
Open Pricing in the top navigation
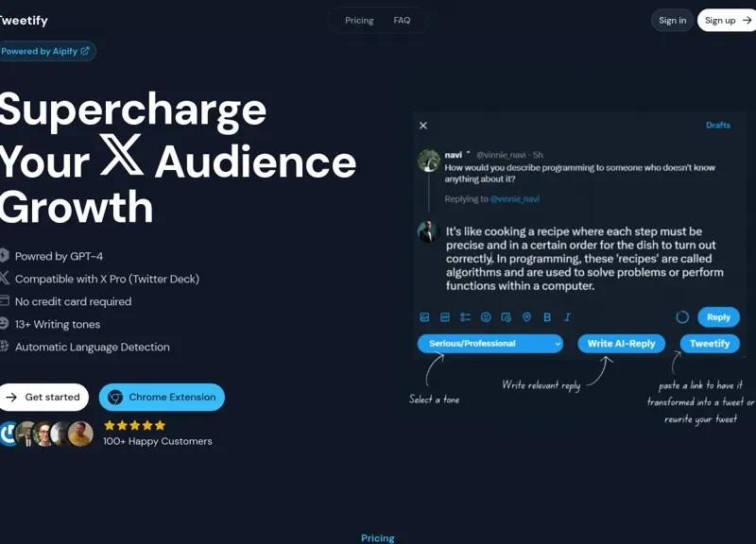coord(359,21)
